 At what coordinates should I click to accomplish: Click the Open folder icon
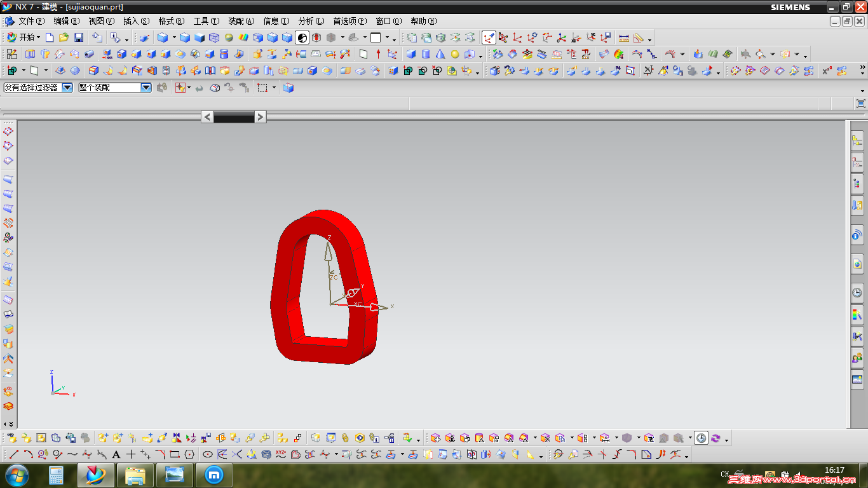tap(64, 37)
